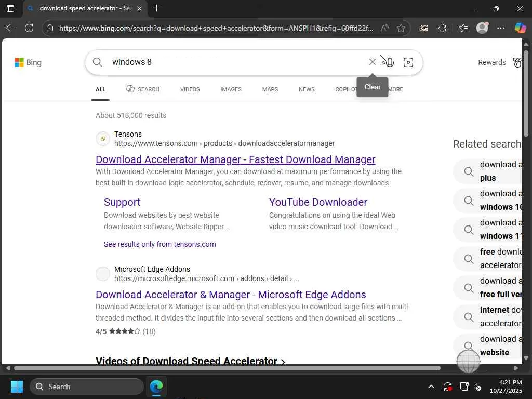
Task: Click the toolbar icon left of Extensions
Action: (423, 28)
